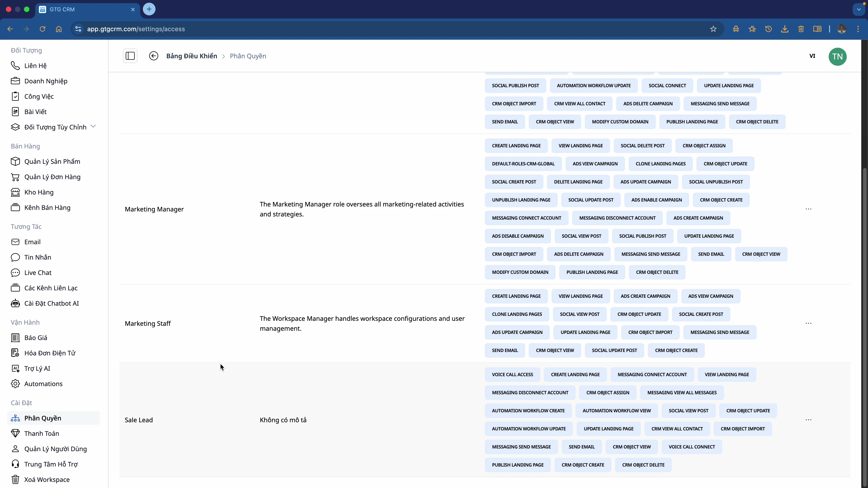Go to Kho Hàng warehouse section
This screenshot has width=868, height=488.
point(39,192)
